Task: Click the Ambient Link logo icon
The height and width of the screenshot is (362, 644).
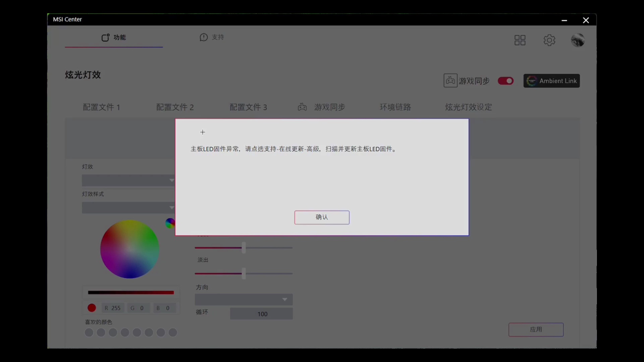Action: tap(532, 81)
